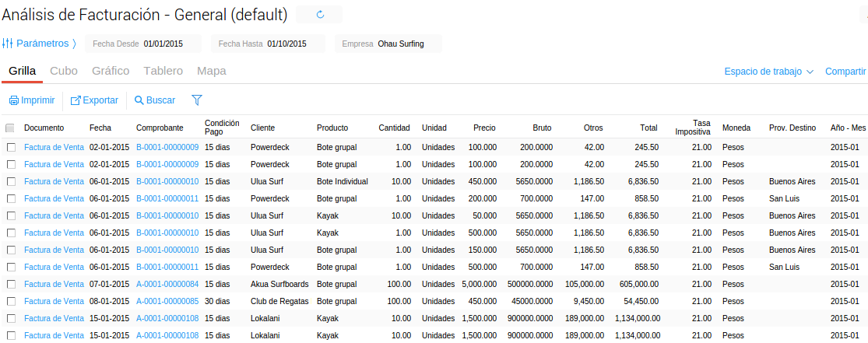Click the Imprimir printer icon

click(x=14, y=100)
